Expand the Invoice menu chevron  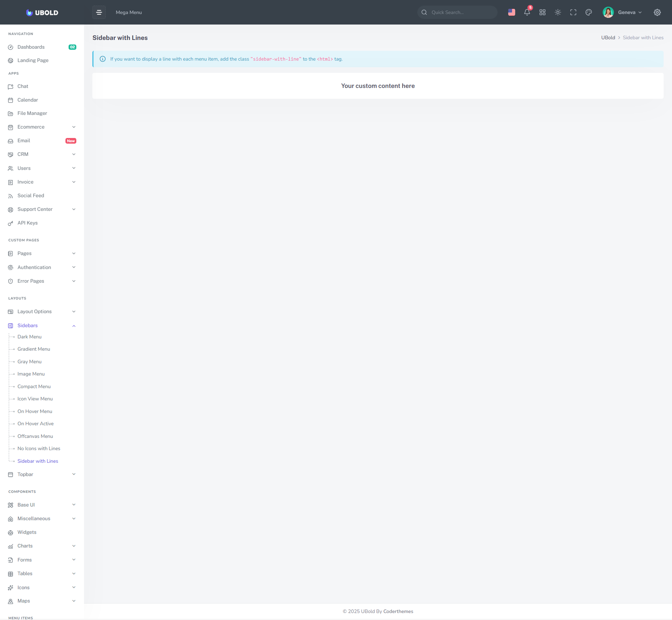click(x=74, y=182)
